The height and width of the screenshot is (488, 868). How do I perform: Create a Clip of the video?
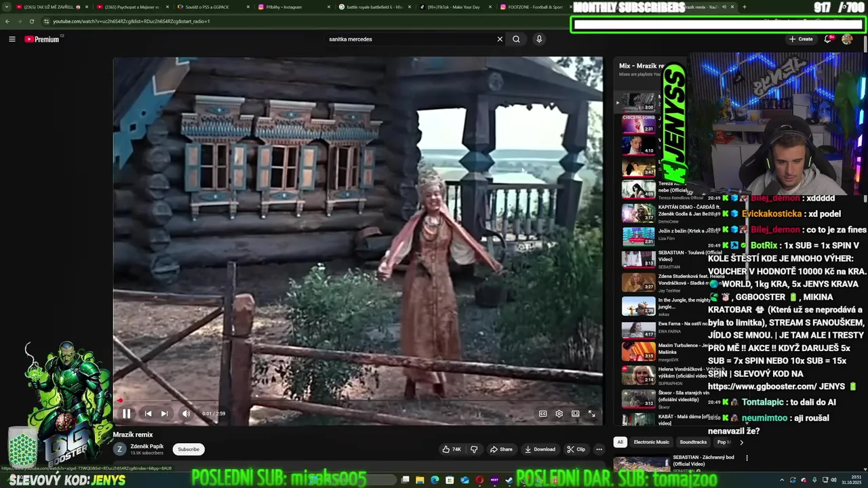click(x=576, y=449)
